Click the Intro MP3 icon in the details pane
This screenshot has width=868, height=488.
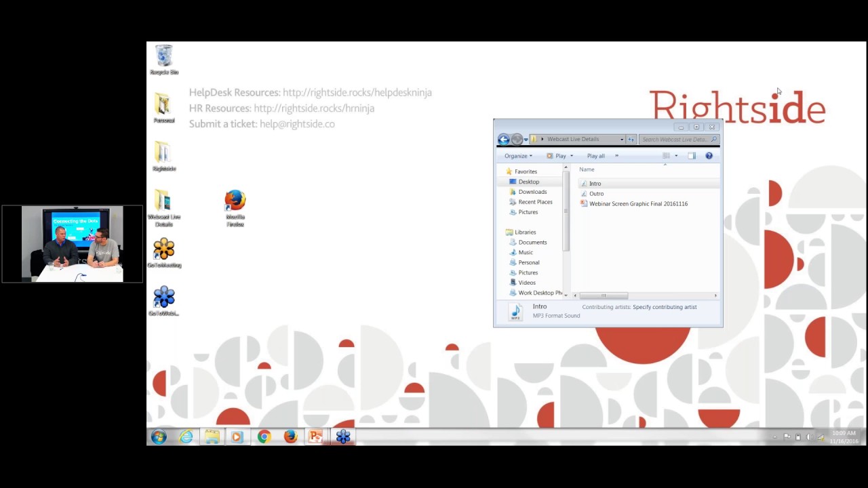pos(515,312)
